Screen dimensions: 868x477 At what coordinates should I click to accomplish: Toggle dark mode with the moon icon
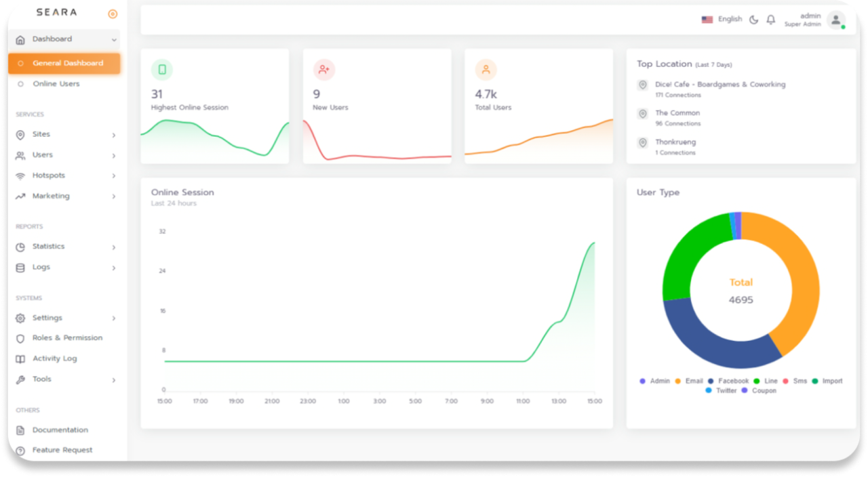(753, 19)
